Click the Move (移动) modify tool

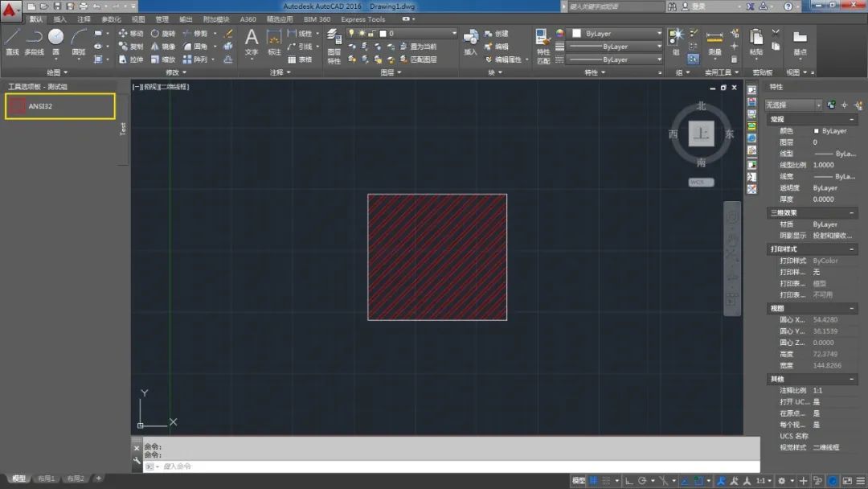pyautogui.click(x=130, y=34)
